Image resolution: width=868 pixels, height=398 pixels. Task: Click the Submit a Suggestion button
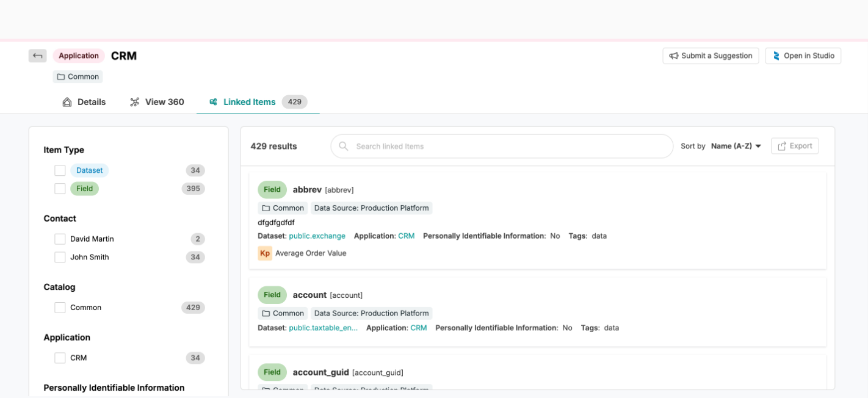coord(711,56)
